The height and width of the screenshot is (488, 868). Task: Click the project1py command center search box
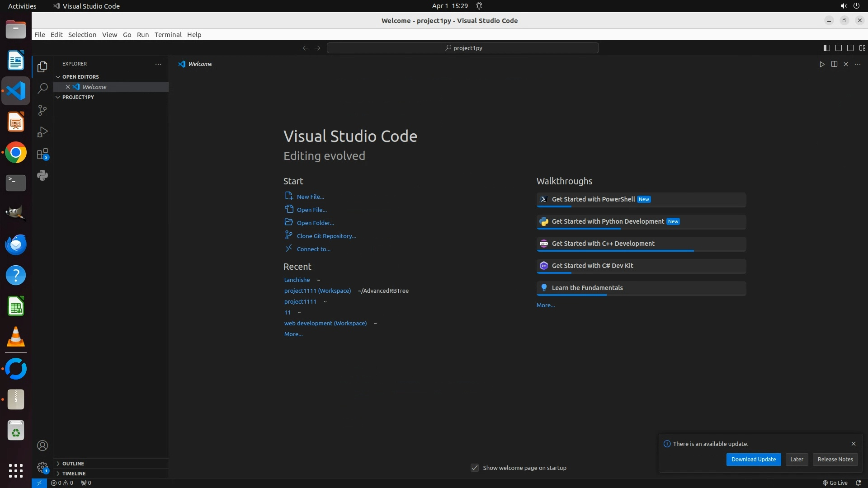click(463, 48)
